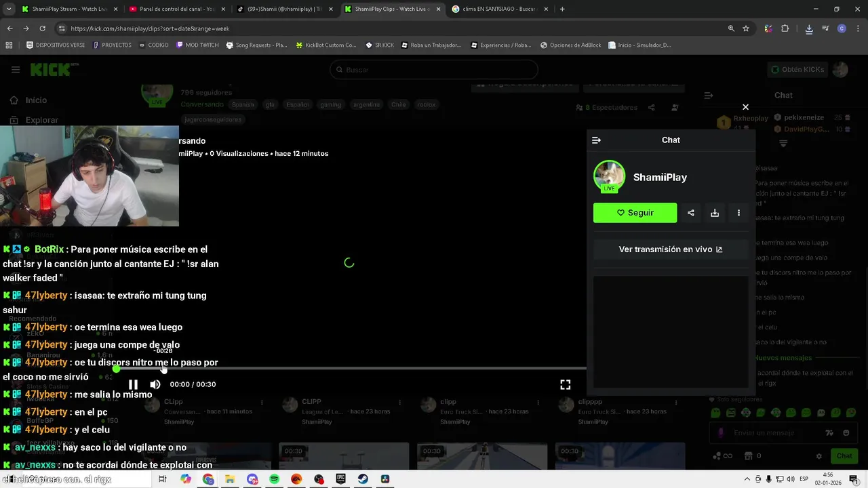Open File Explorer from taskbar
Viewport: 868px width, 488px height.
tap(230, 479)
